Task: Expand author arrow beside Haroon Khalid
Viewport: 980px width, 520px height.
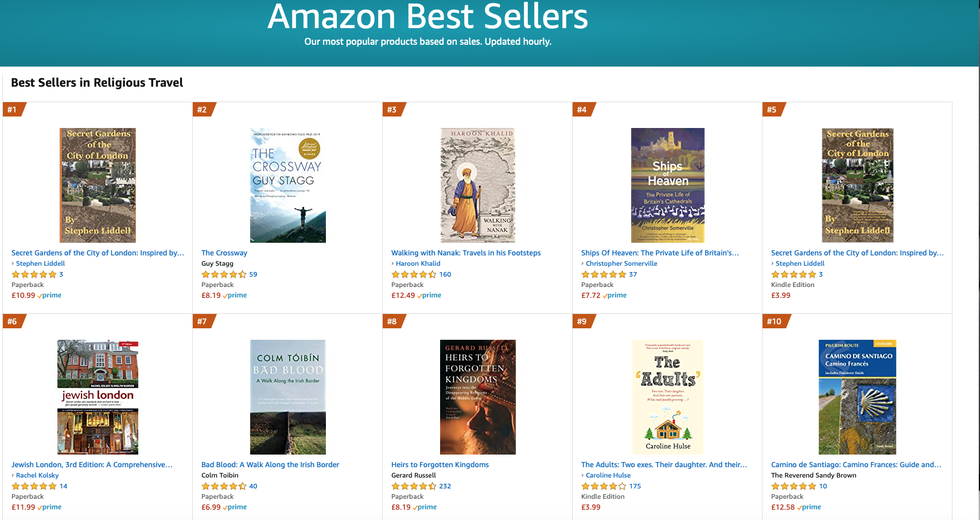Action: click(393, 263)
